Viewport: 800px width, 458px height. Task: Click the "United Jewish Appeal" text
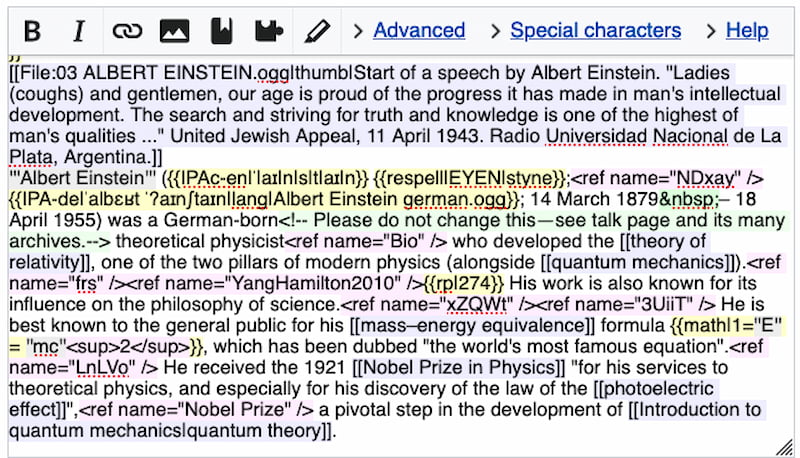click(x=263, y=136)
